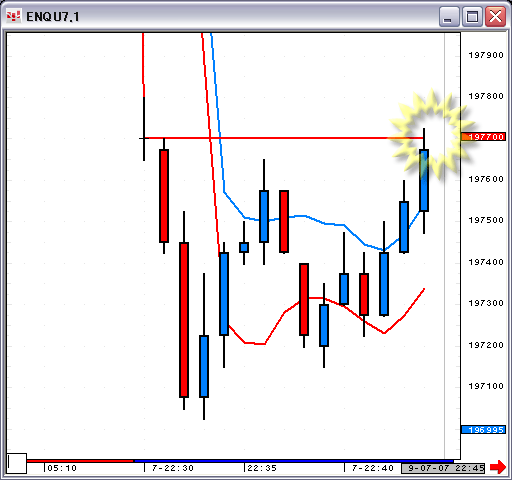
Task: Click the red scrollbar segment under the chart
Action: click(80, 461)
